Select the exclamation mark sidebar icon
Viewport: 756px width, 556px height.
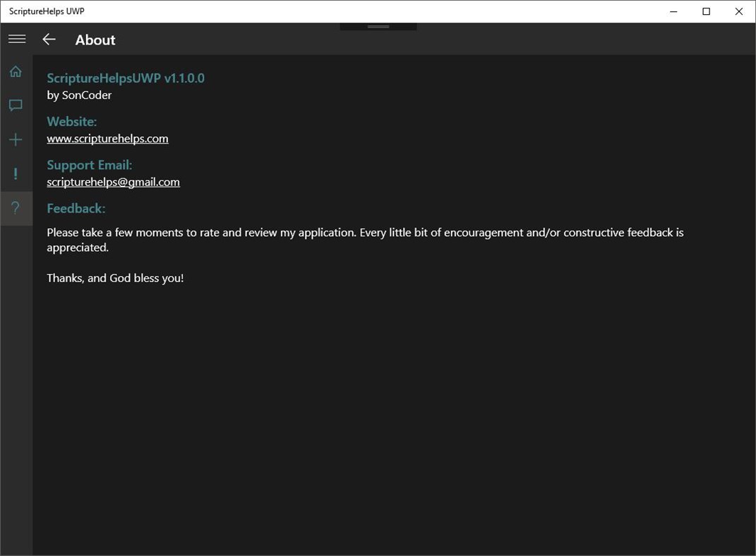pyautogui.click(x=16, y=173)
